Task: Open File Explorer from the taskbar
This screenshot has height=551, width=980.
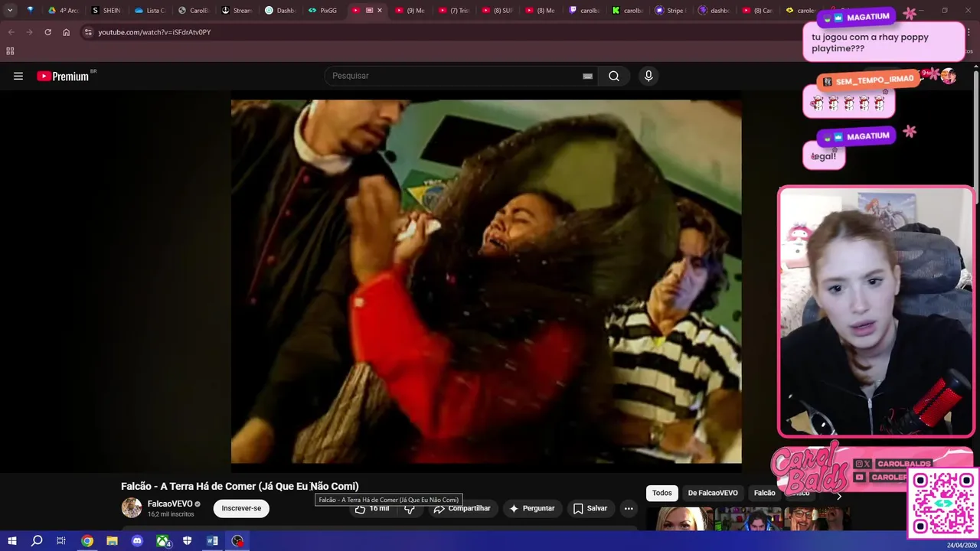Action: [x=112, y=541]
